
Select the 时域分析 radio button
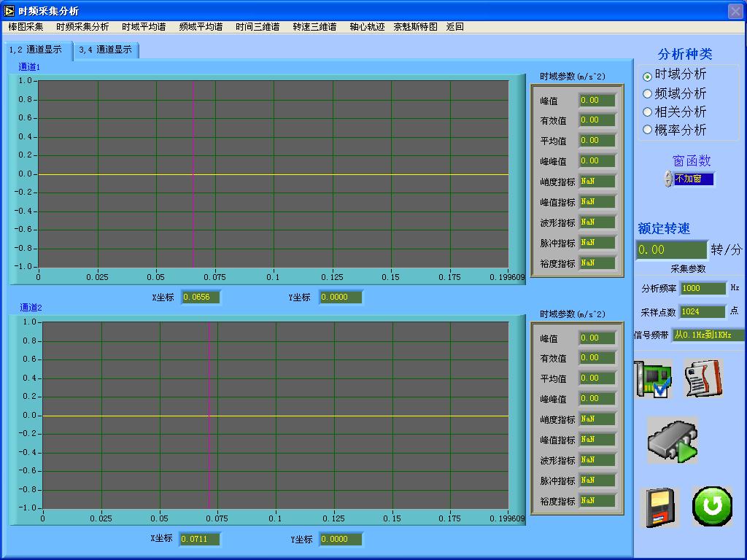pyautogui.click(x=647, y=77)
